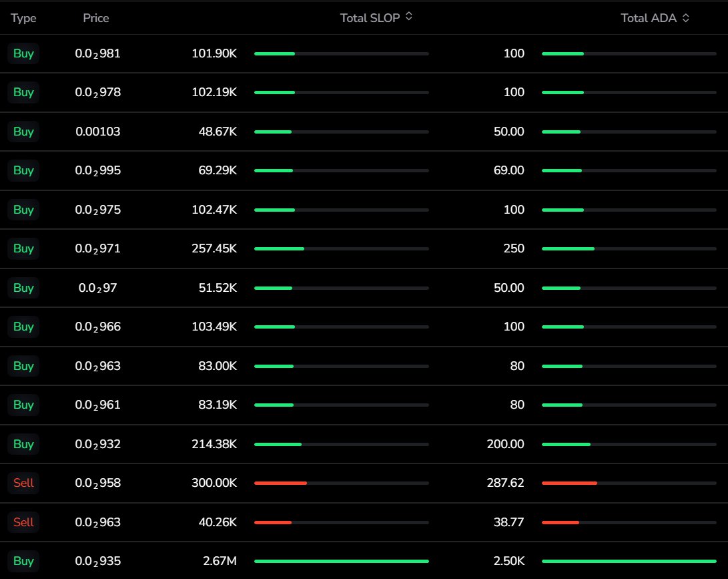
Task: Click the Buy badge priced 0.0₂97
Action: click(x=23, y=288)
